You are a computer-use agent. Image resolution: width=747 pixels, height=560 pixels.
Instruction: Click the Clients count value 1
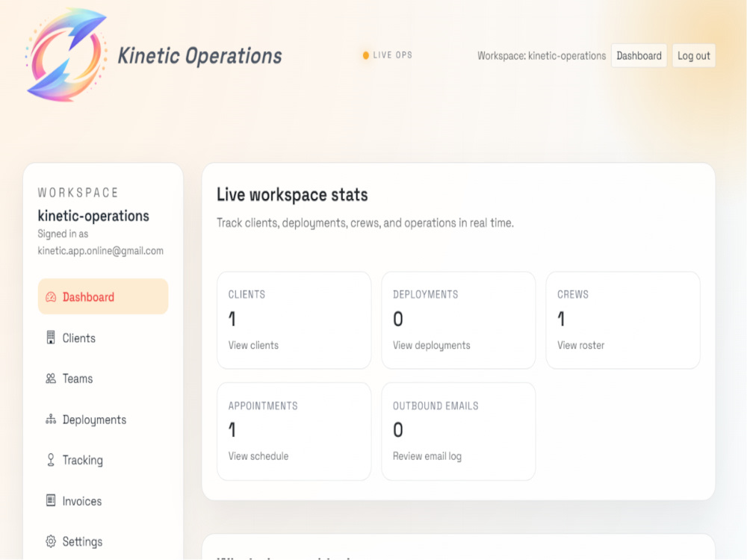pyautogui.click(x=232, y=319)
